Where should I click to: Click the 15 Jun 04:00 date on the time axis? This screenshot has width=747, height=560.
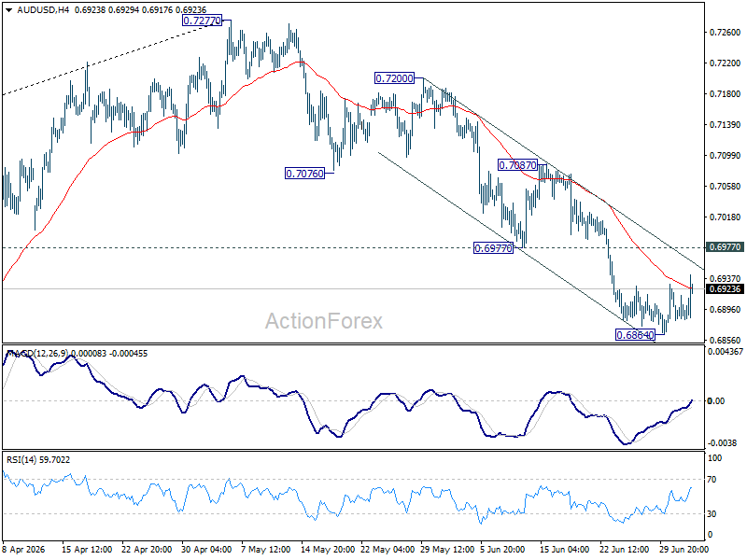565,550
